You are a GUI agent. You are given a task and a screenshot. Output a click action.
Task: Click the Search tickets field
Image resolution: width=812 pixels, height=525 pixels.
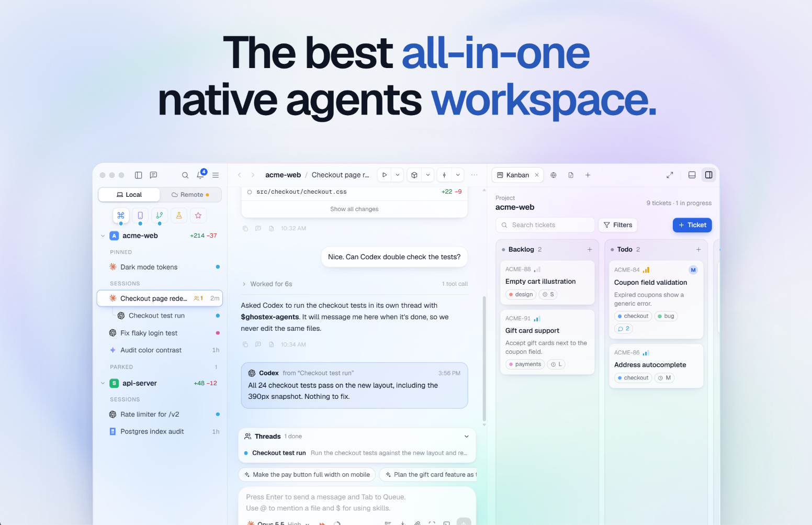pyautogui.click(x=545, y=225)
